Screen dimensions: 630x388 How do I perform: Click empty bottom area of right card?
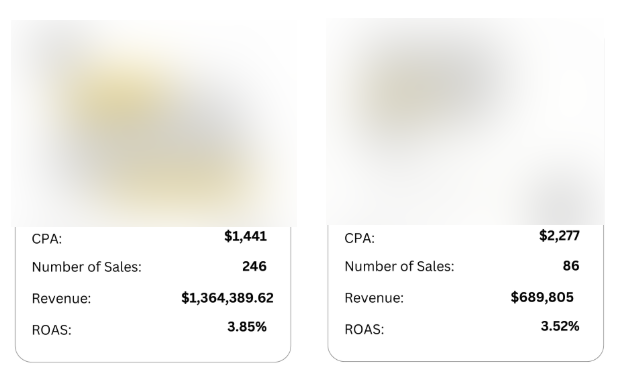click(x=465, y=349)
